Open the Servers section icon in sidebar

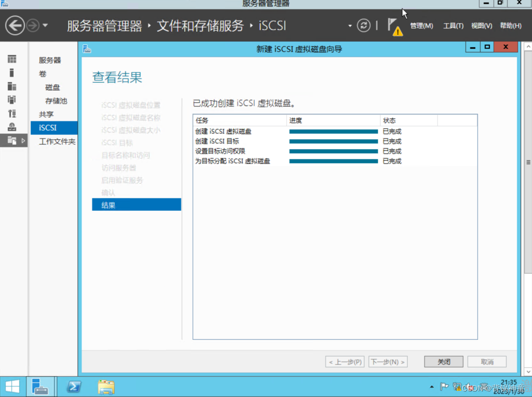coord(11,60)
